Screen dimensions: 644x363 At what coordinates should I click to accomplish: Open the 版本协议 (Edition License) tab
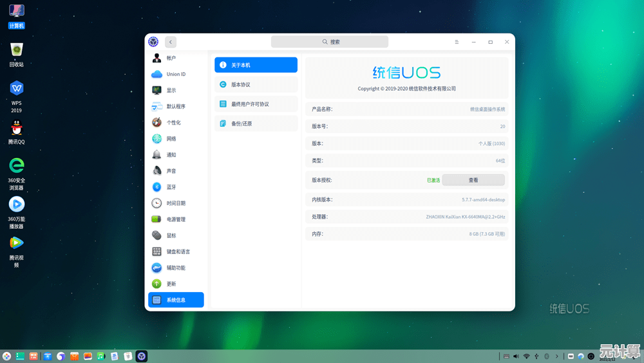256,84
